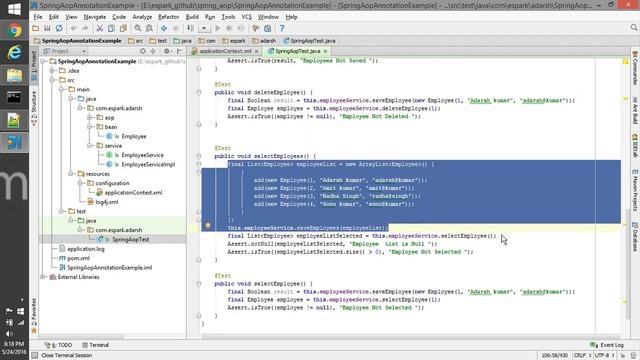Select the Employee class in tree

click(x=133, y=136)
